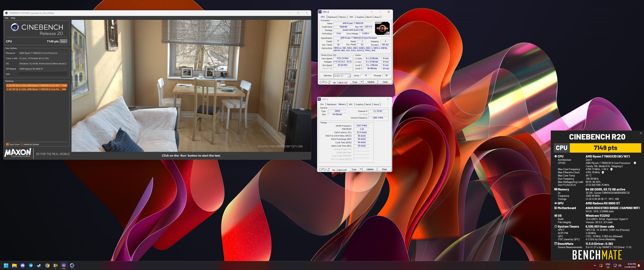Click the System Timers stopwatch icon
The image size is (644, 270).
555,226
